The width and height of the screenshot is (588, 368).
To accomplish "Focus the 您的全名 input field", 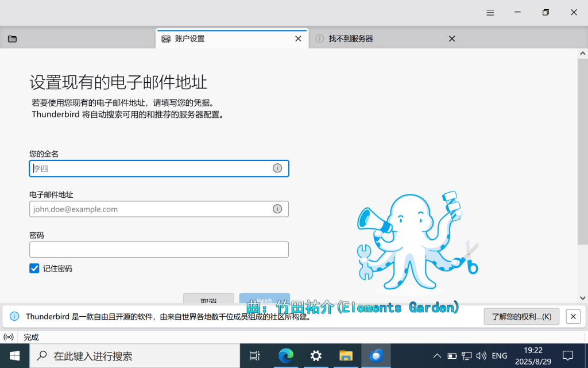I will pos(159,168).
